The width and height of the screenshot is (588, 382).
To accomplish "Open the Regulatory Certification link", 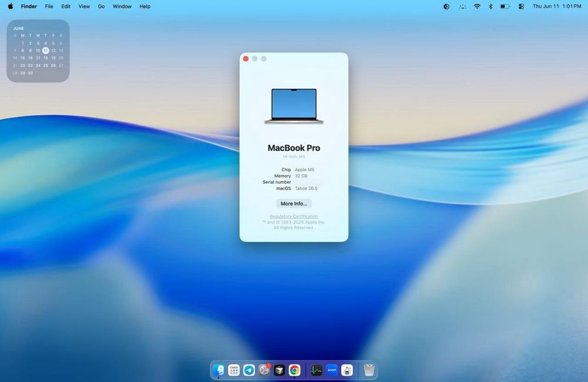I will click(x=293, y=216).
